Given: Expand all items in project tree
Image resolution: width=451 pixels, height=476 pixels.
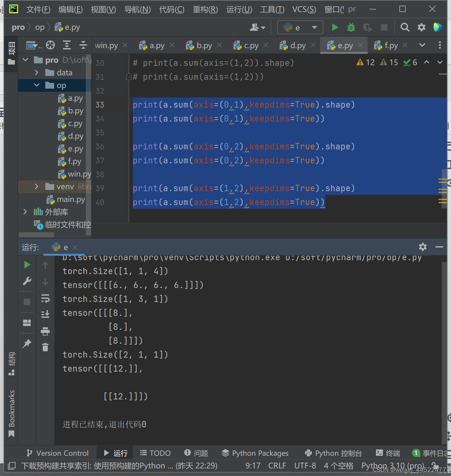Looking at the screenshot, I should (x=67, y=45).
